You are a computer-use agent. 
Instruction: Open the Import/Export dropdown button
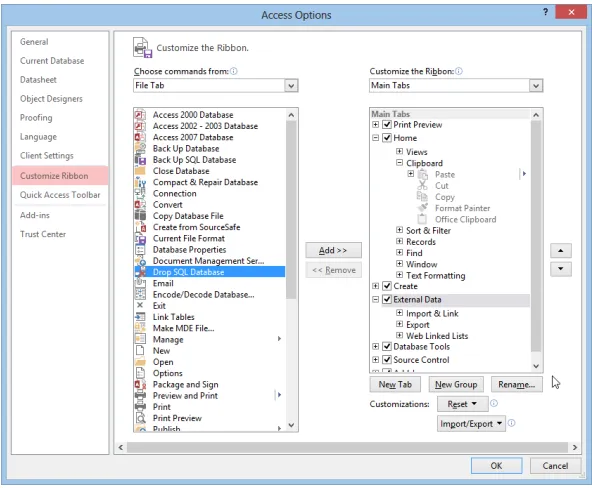click(x=471, y=424)
